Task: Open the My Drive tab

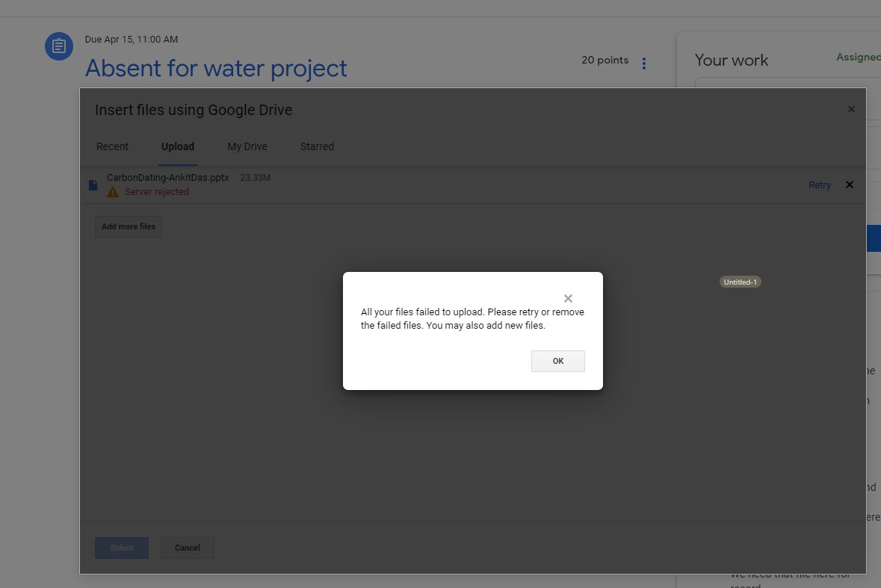Action: tap(247, 146)
